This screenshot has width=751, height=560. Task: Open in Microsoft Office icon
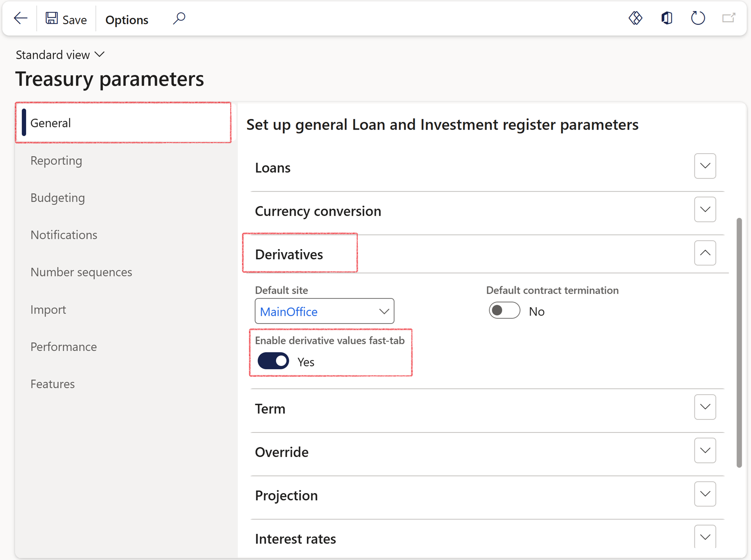point(667,18)
